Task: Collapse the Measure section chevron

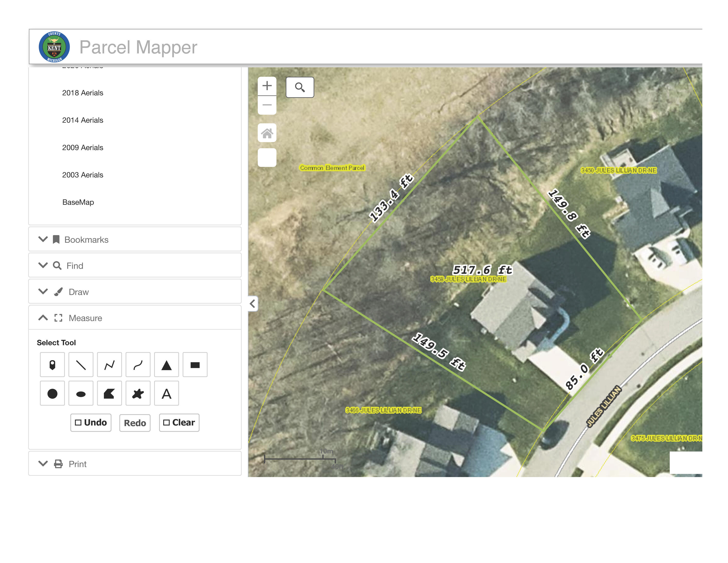Action: click(x=43, y=317)
